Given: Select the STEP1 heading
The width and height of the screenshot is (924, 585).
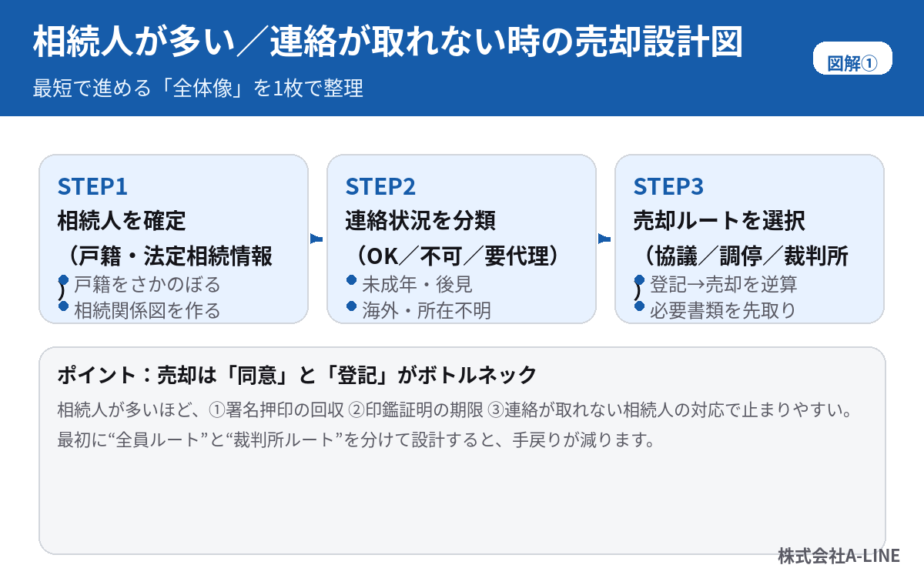Looking at the screenshot, I should click(92, 187).
